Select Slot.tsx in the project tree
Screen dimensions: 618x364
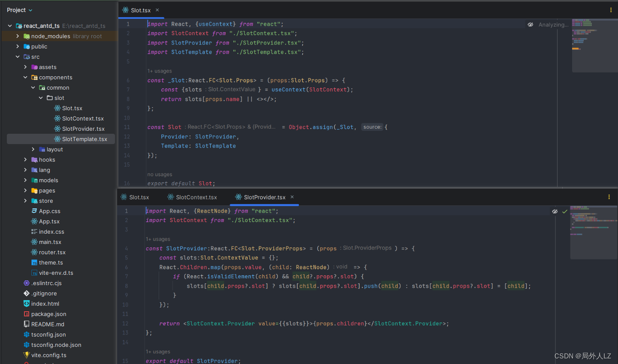tap(72, 108)
